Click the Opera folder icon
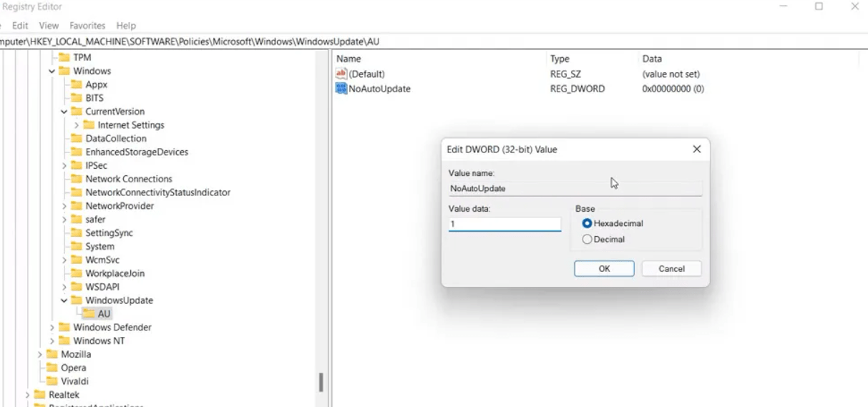 (52, 368)
